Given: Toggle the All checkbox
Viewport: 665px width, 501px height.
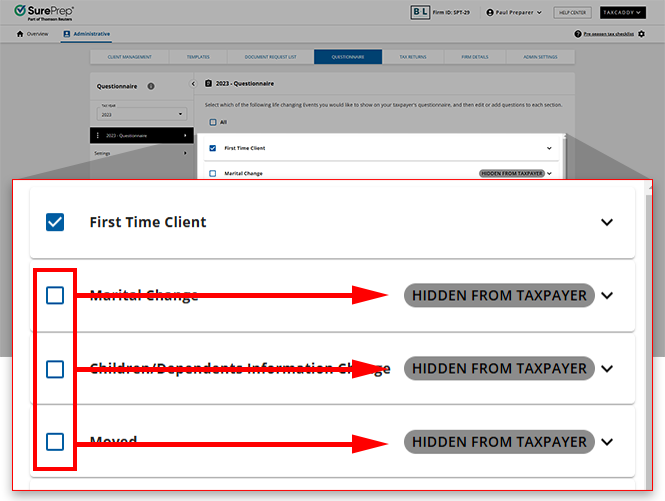Looking at the screenshot, I should point(213,122).
